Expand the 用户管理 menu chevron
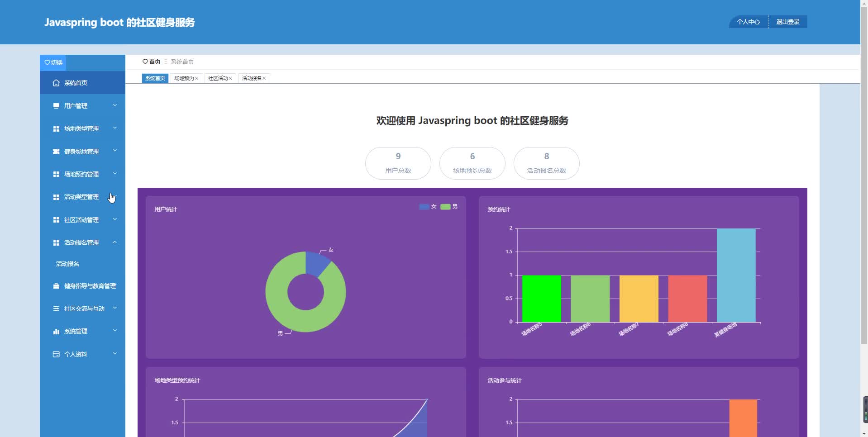 click(x=115, y=105)
